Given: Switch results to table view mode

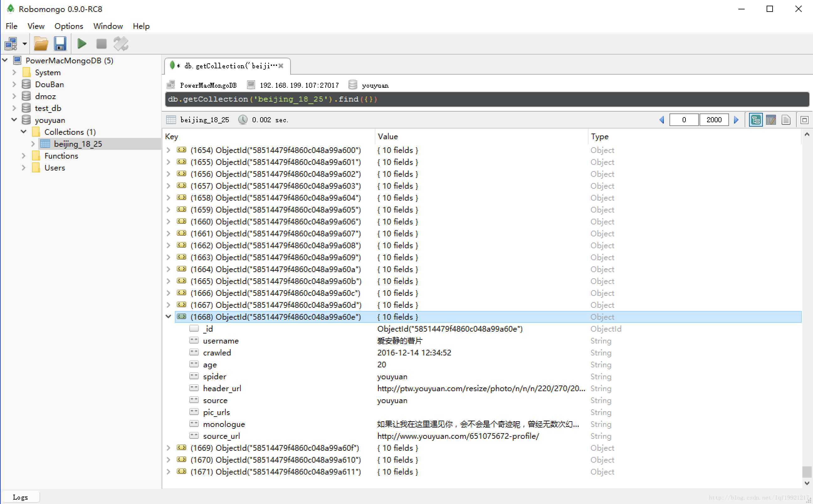Looking at the screenshot, I should pos(771,120).
